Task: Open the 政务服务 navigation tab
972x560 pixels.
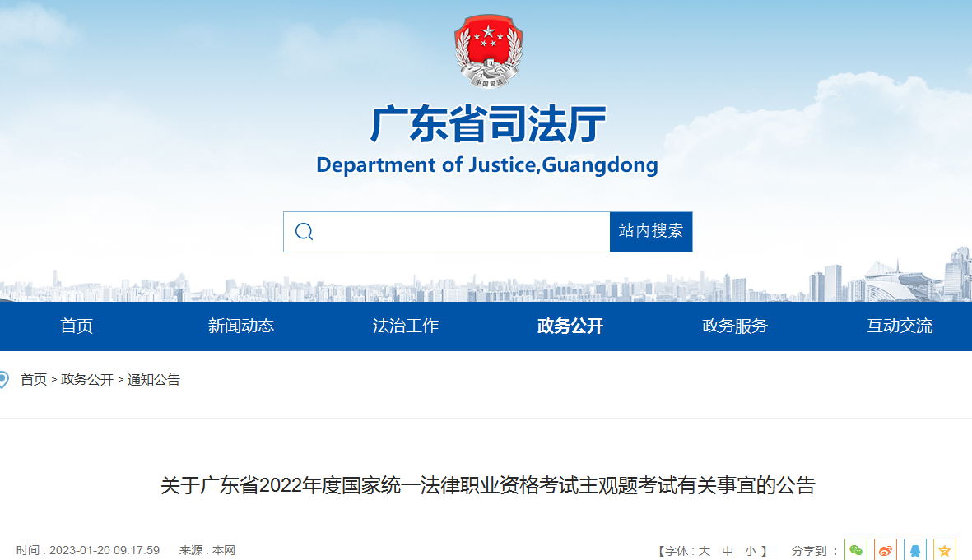Action: point(735,326)
